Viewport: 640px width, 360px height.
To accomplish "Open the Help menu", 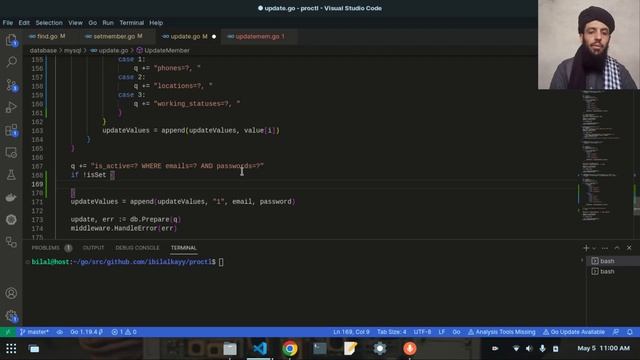I will point(156,23).
